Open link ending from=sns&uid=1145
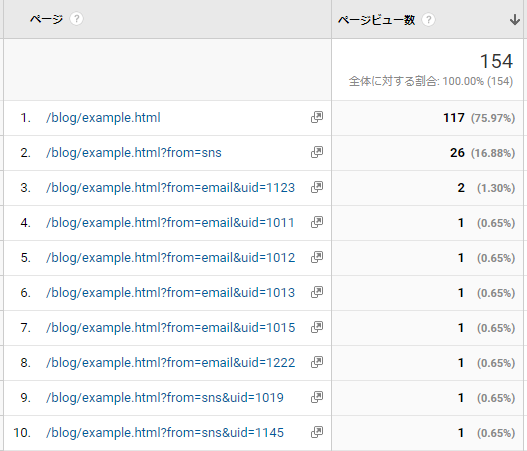527x451 pixels. [165, 433]
